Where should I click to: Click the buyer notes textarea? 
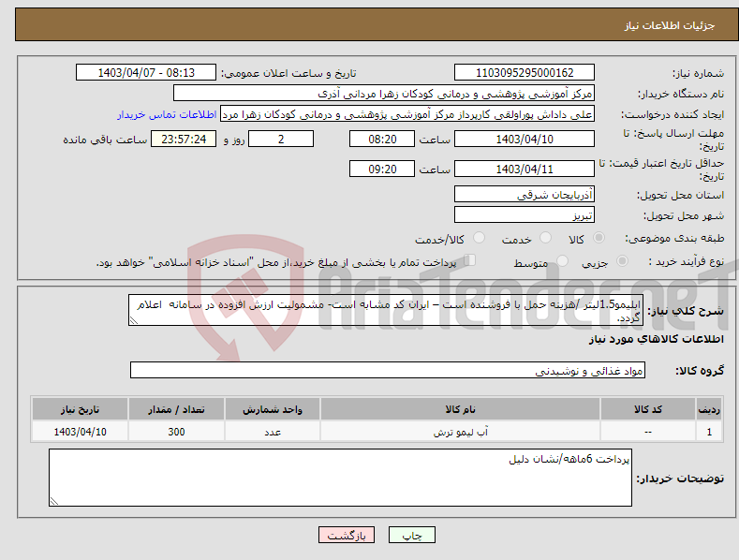pos(340,478)
